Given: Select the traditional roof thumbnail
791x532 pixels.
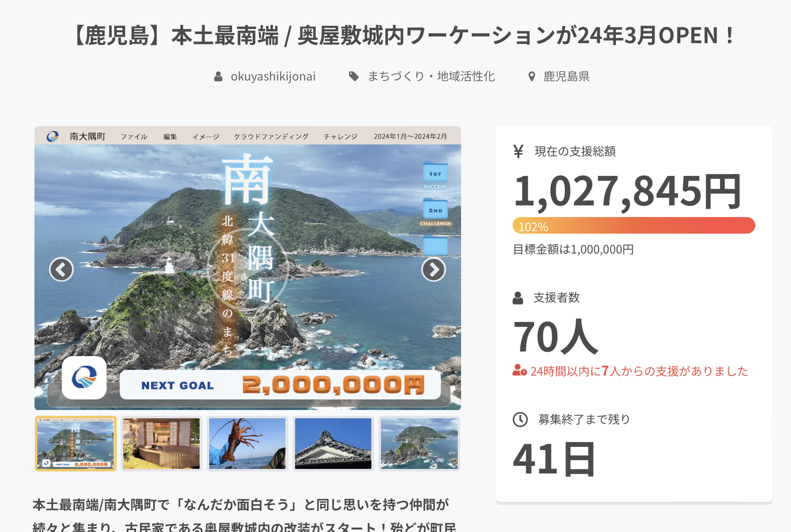Looking at the screenshot, I should (333, 443).
